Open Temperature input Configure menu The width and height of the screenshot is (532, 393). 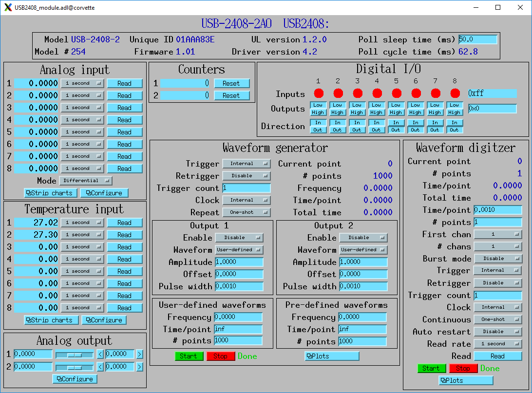[104, 320]
